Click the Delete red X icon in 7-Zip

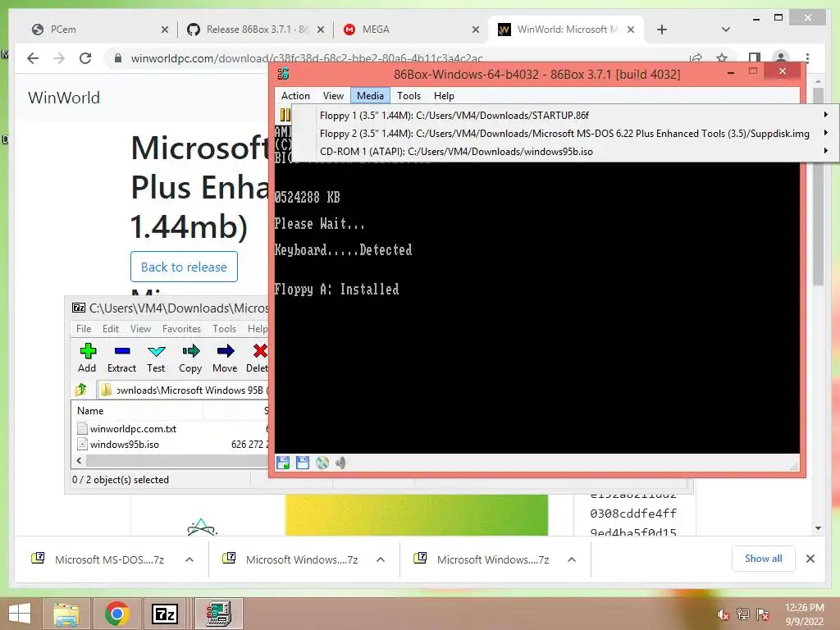[x=260, y=351]
